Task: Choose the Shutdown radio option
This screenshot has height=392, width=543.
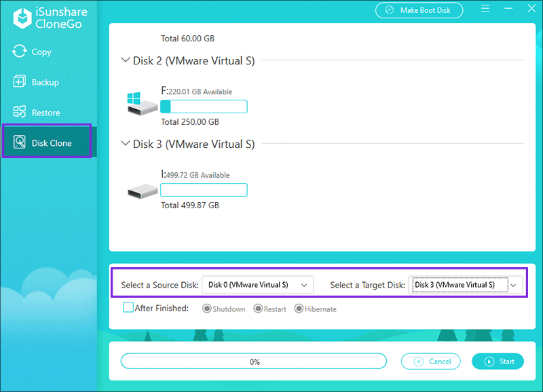Action: coord(206,309)
